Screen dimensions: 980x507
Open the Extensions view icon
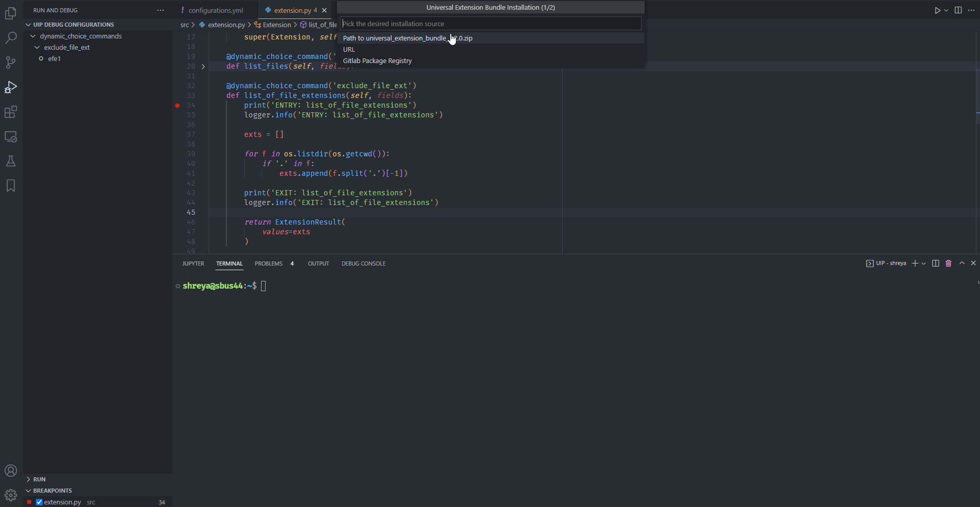[11, 112]
